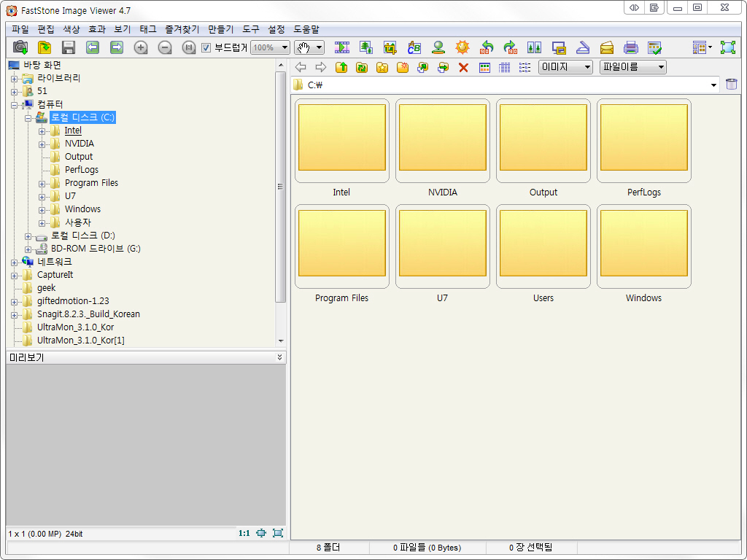Select the CaptureIt folder in tree
Viewport: 747px width, 560px height.
[55, 275]
